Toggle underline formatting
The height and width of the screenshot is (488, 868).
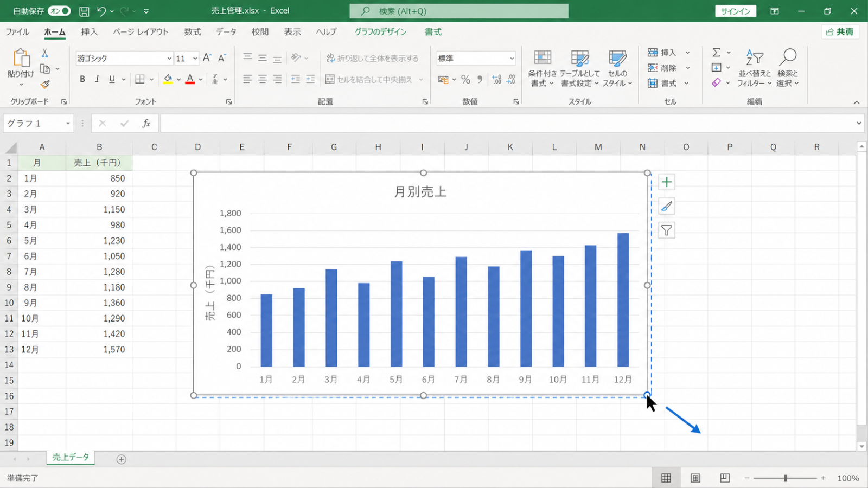tap(112, 79)
